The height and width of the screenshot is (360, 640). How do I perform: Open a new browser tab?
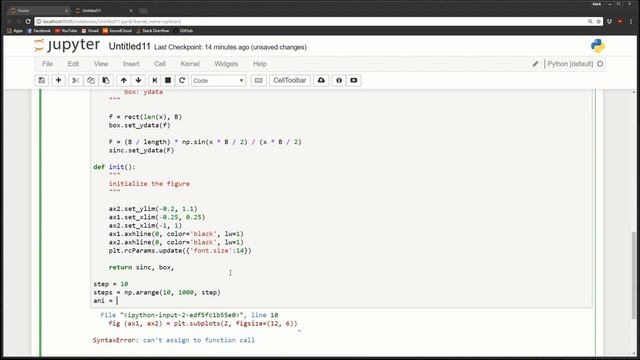point(143,11)
